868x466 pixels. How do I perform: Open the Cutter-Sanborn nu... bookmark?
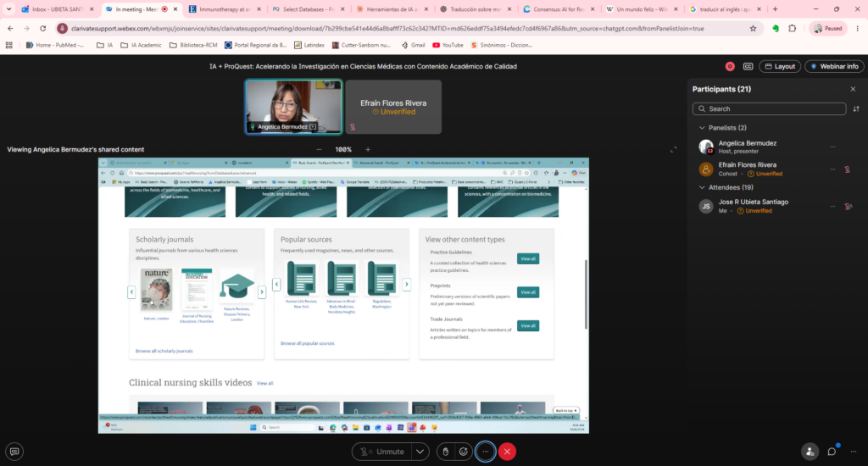pyautogui.click(x=361, y=46)
